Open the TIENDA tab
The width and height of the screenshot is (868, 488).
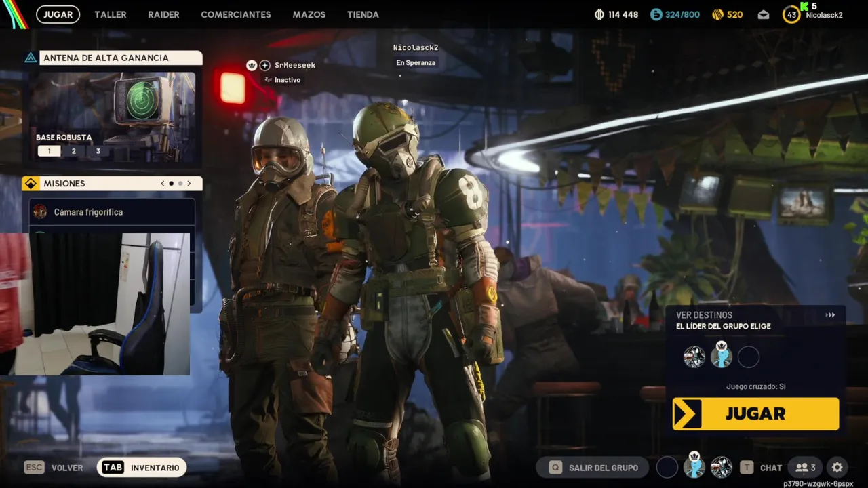pyautogui.click(x=363, y=14)
